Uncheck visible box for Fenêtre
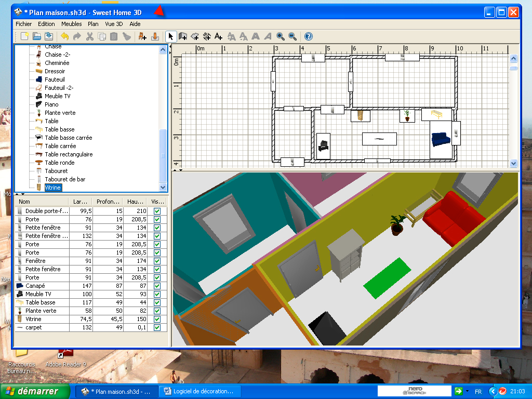 157,261
